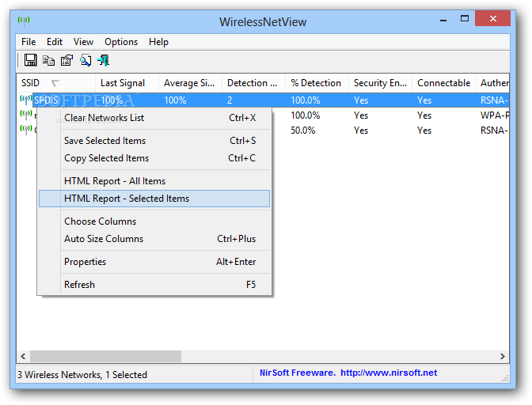Click the antenna icon of the second network row
Viewport: 532px width, 405px height.
tap(26, 115)
